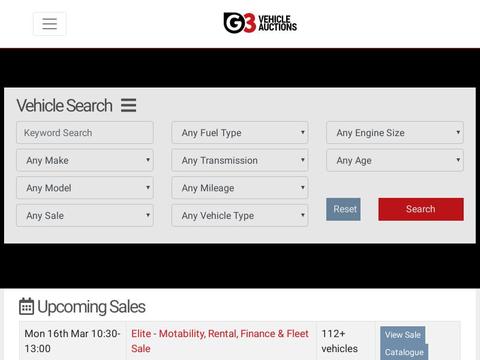Open the Any Engine Size dropdown
480x360 pixels.
coord(395,133)
